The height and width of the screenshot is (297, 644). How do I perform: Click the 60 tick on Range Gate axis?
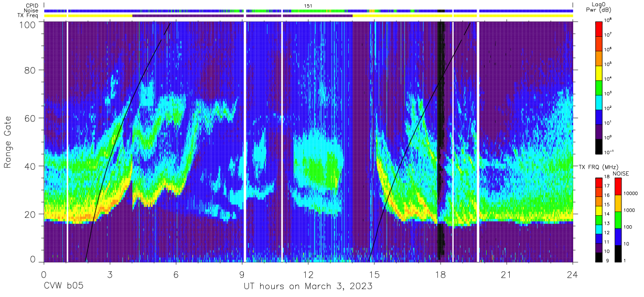(30, 119)
